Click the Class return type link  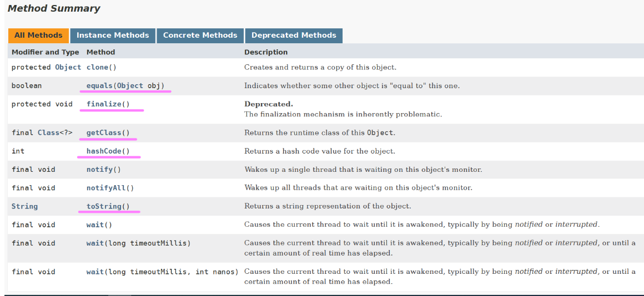[48, 133]
